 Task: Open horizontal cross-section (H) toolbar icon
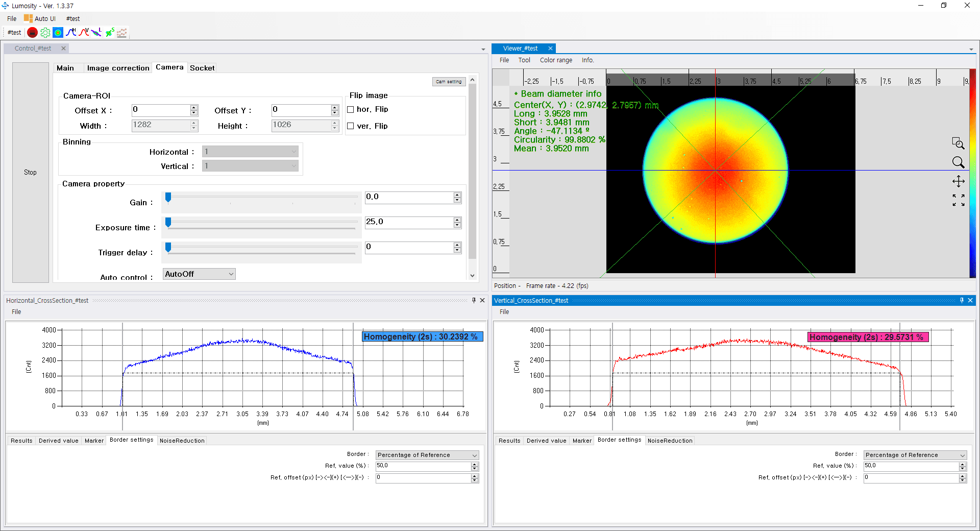(71, 33)
